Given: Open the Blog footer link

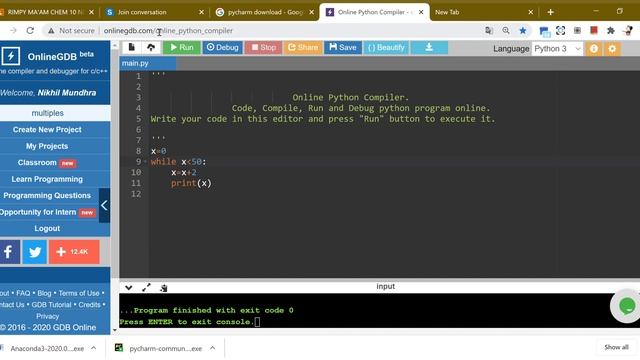Looking at the screenshot, I should 44,293.
